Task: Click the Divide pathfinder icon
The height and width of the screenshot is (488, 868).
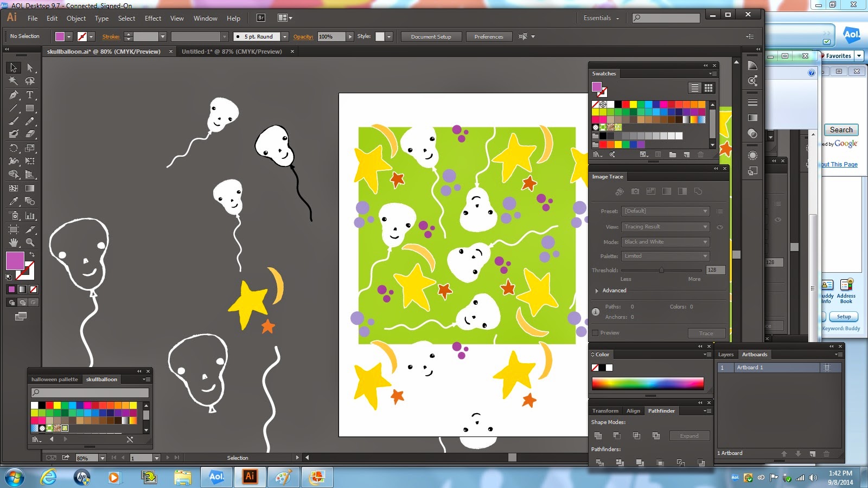Action: (x=599, y=463)
